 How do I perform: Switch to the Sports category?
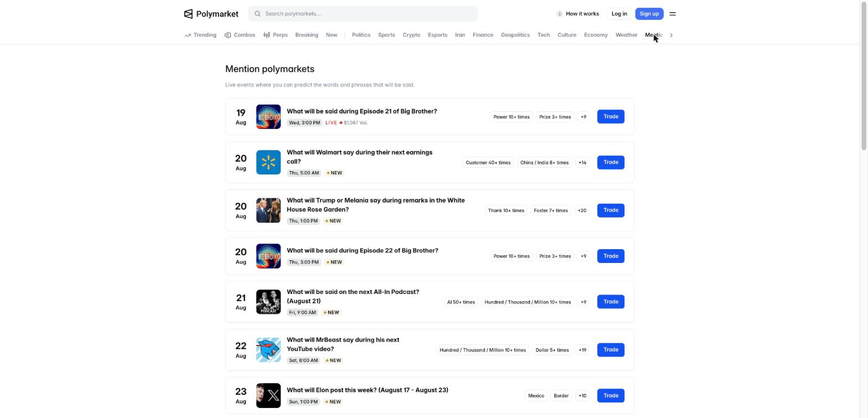point(386,35)
